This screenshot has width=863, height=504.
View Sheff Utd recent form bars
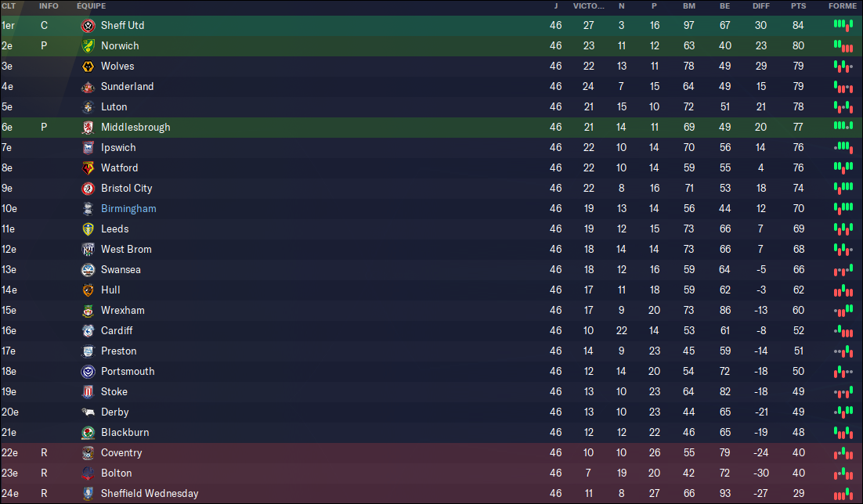843,25
